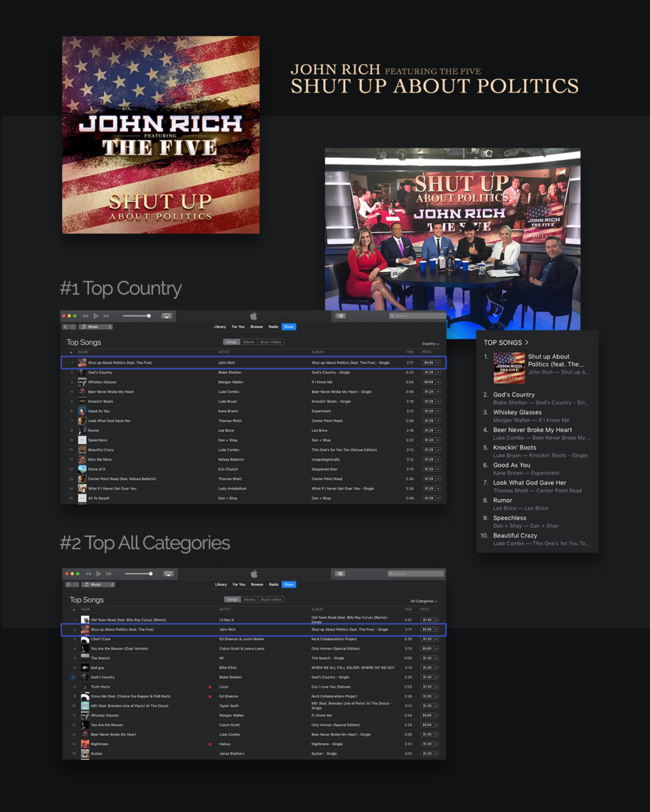
Task: Click Fast-forward in the All Categories iTunes window
Action: pos(109,574)
